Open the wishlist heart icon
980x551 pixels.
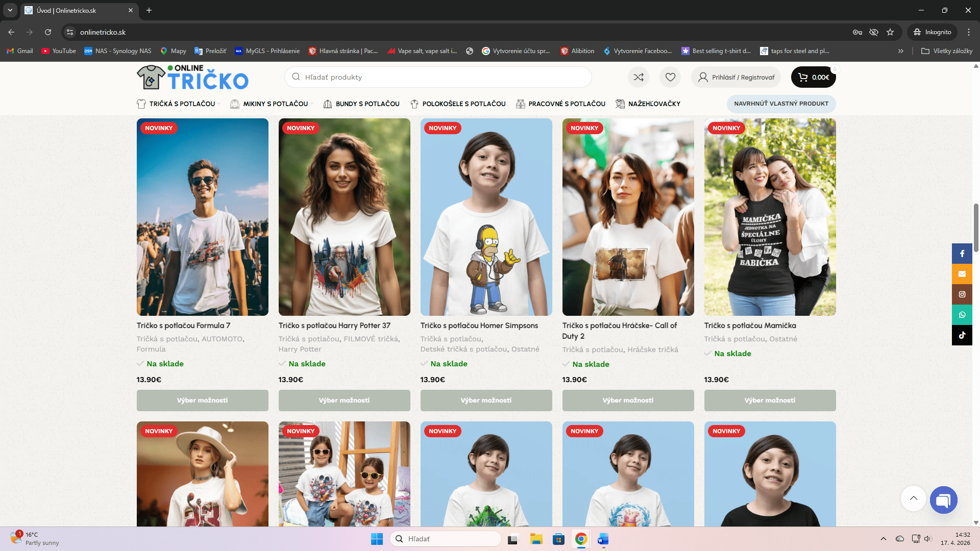point(670,77)
